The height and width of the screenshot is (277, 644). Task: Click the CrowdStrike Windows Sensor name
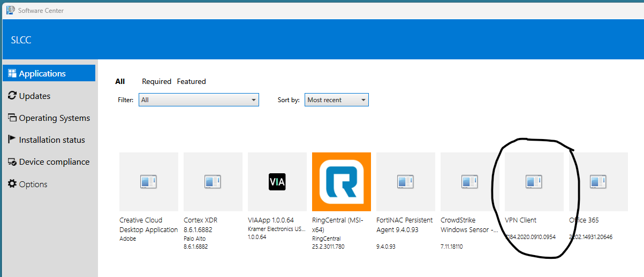click(x=469, y=225)
